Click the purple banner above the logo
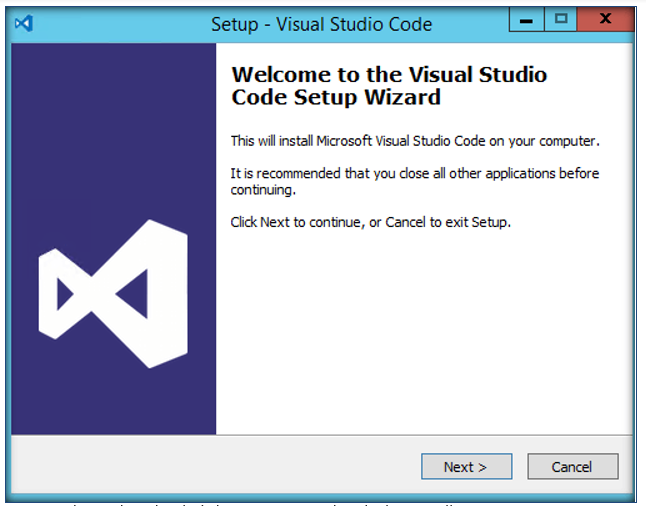 tap(113, 128)
